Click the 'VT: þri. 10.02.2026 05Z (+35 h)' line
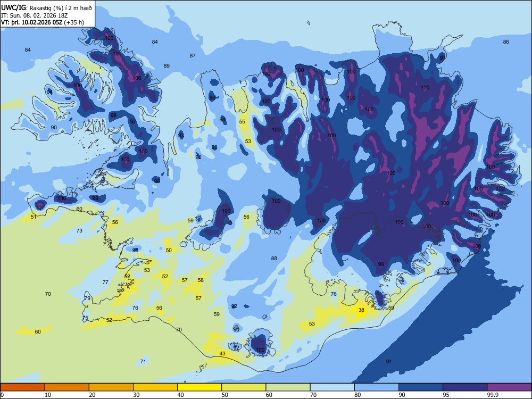Screen dimensions: 532x399 [x=43, y=22]
